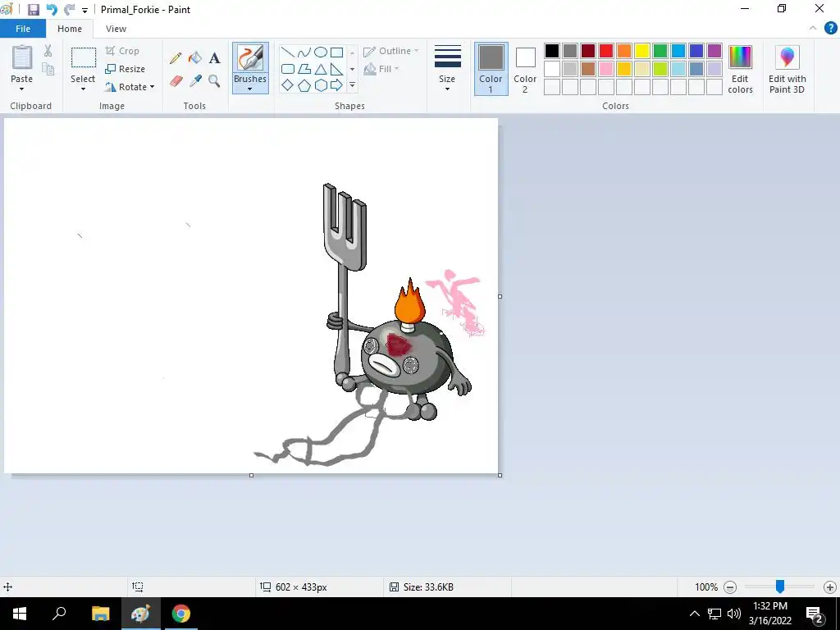The height and width of the screenshot is (630, 840).
Task: Select the Text tool
Action: tap(214, 58)
